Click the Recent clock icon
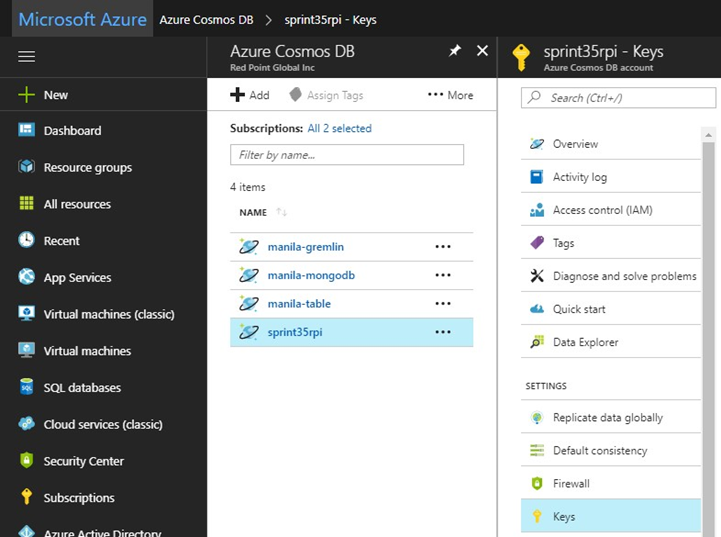 coord(27,241)
